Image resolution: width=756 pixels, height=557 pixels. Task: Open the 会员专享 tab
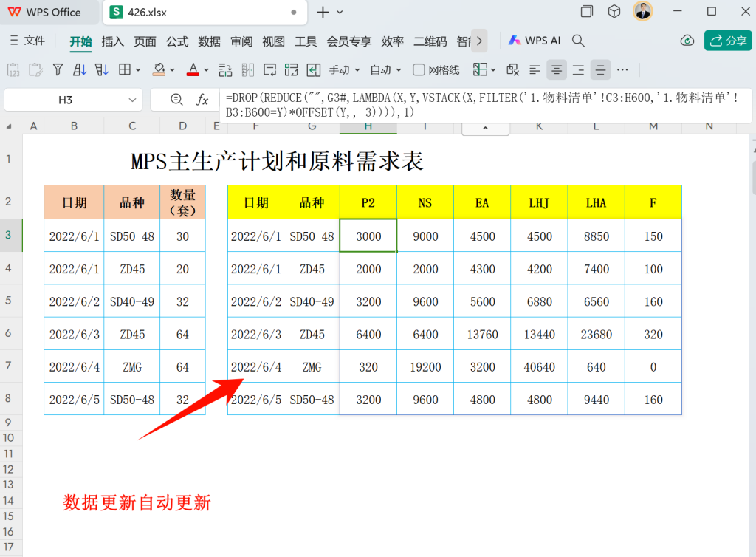348,41
